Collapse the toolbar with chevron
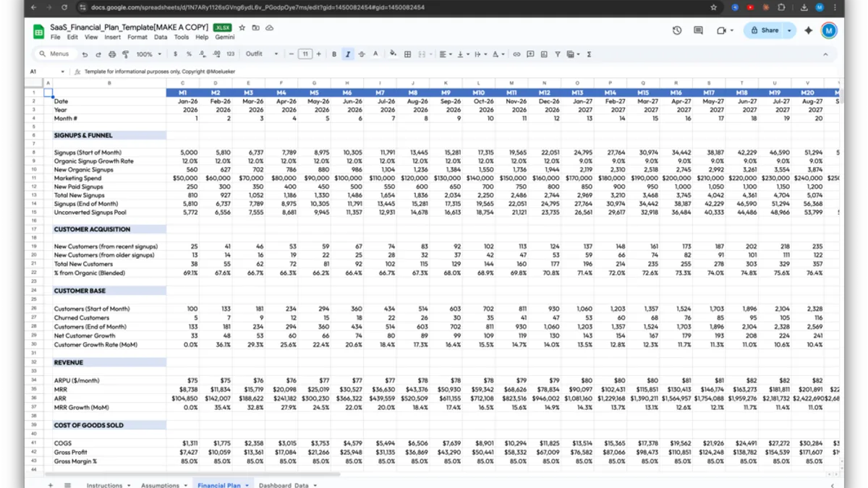The width and height of the screenshot is (868, 488). pos(825,54)
